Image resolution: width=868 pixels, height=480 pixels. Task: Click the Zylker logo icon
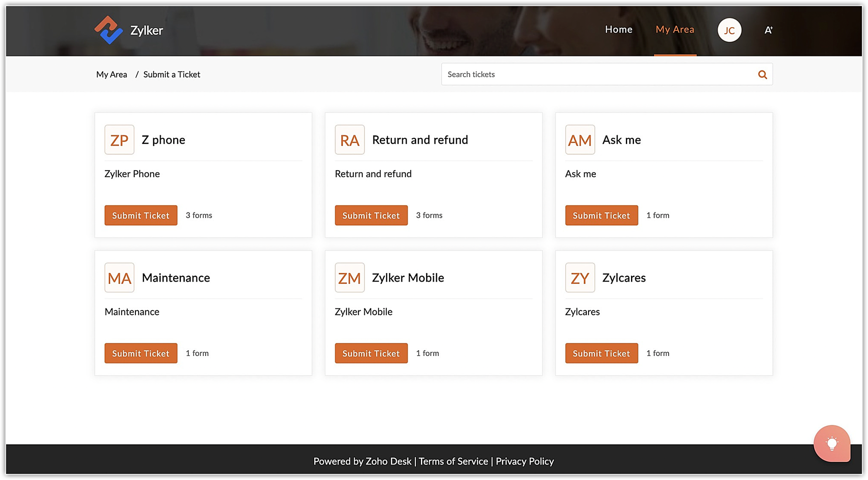(x=108, y=30)
